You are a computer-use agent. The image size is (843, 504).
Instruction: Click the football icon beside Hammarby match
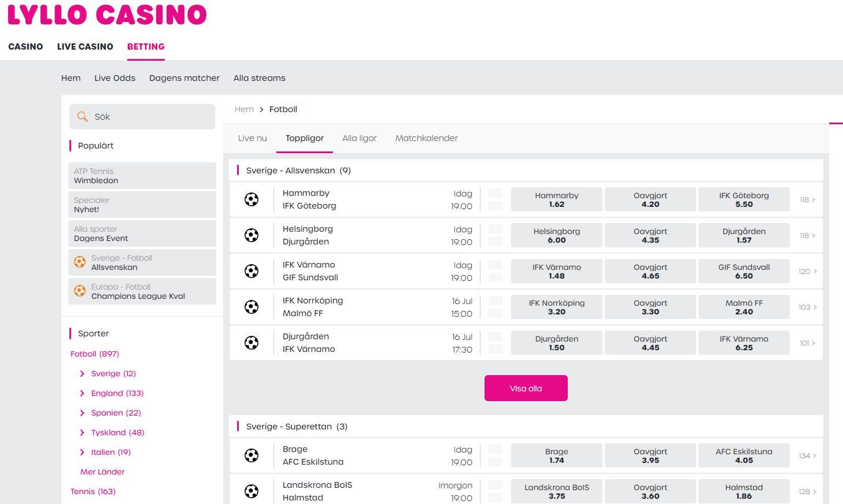[x=252, y=200]
